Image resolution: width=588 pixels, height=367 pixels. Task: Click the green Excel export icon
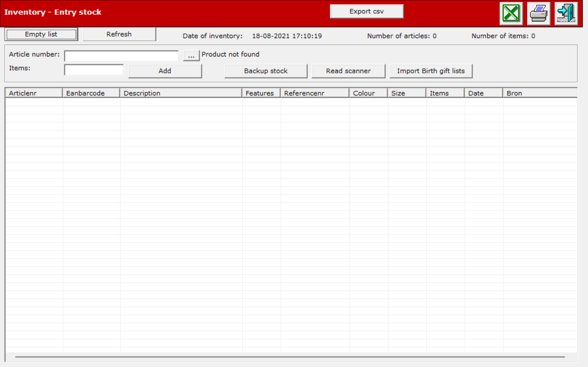[x=511, y=13]
